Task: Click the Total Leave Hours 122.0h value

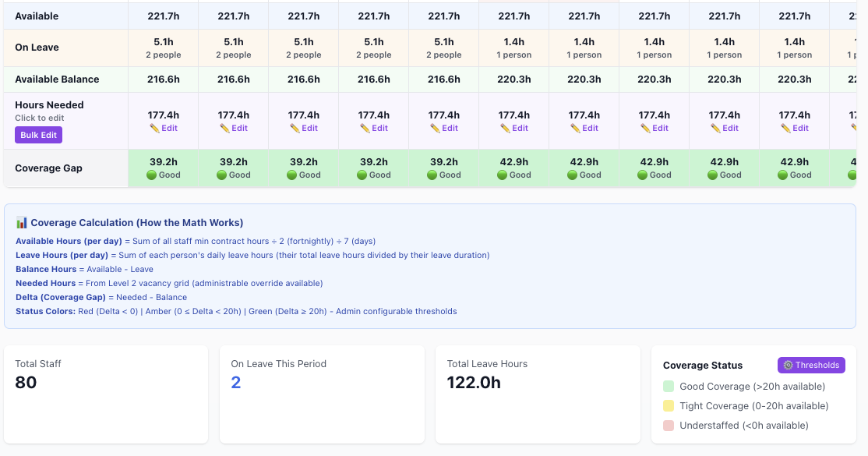Action: coord(474,383)
